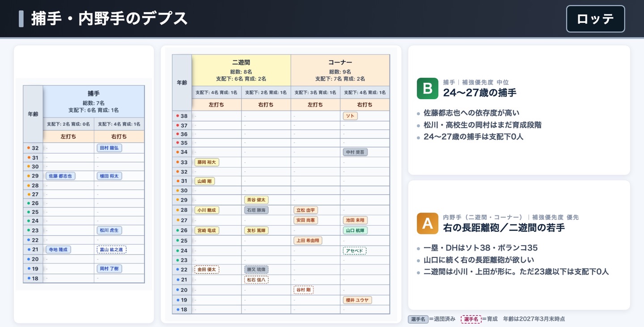Click the heading 24〜27歳の捕手
Screen dimensions: 644x327
point(479,92)
